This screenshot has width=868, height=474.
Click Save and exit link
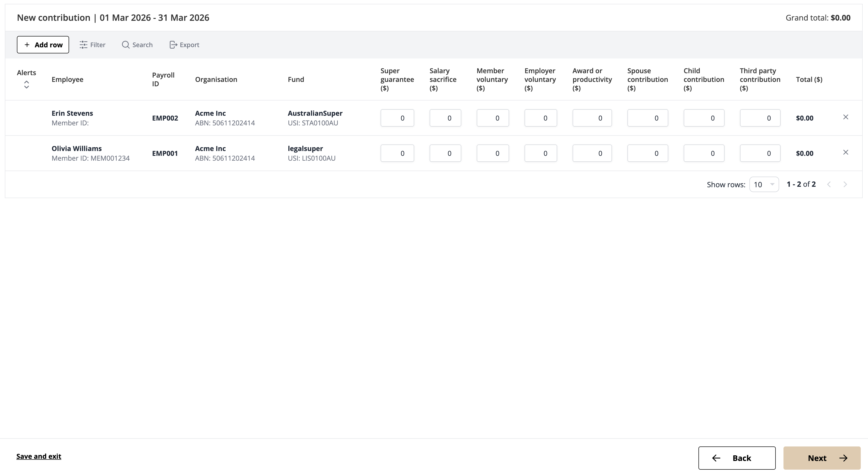39,456
